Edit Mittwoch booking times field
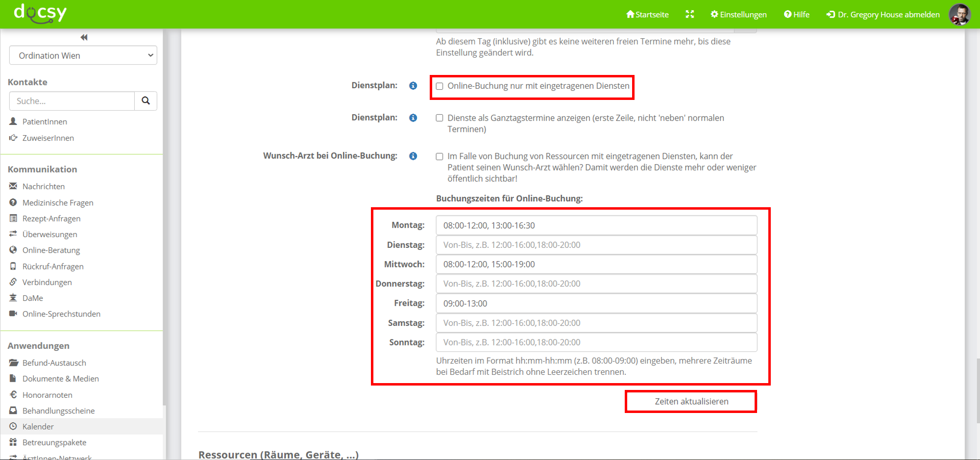 click(x=596, y=265)
